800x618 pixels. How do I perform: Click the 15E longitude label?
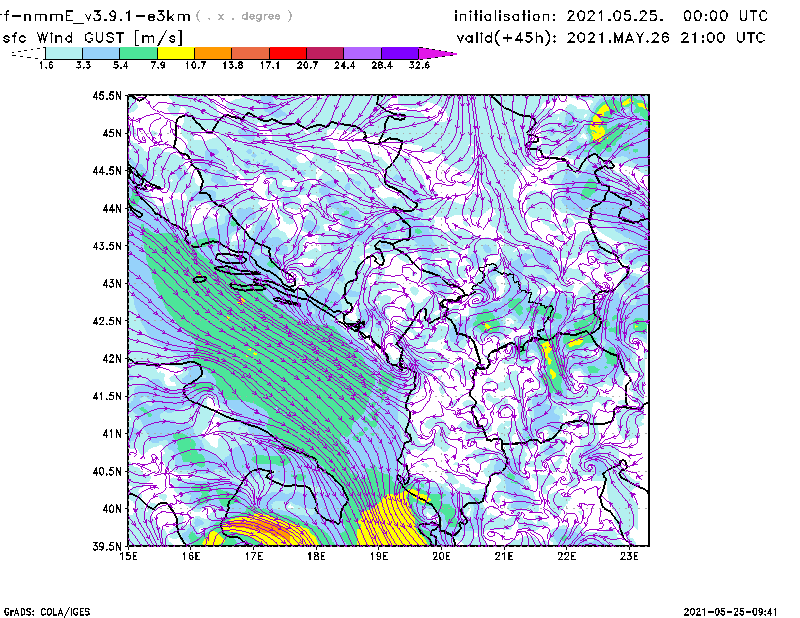[128, 556]
